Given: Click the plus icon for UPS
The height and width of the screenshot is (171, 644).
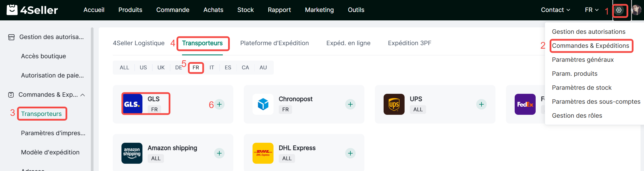Looking at the screenshot, I should [x=481, y=104].
